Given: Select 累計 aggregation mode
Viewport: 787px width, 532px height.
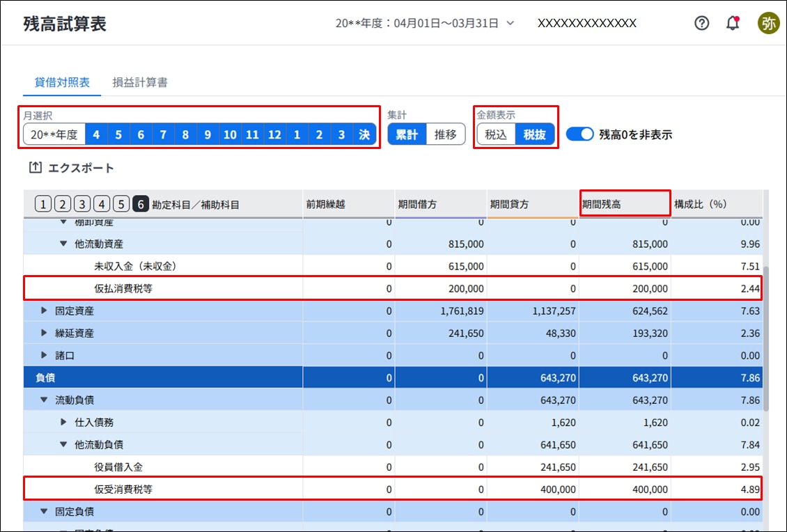Looking at the screenshot, I should [x=407, y=134].
